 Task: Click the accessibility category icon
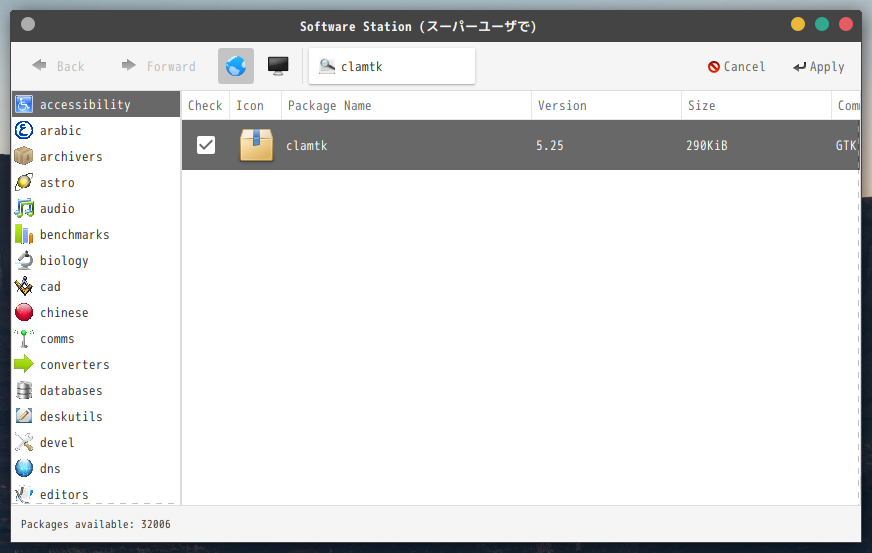(24, 104)
